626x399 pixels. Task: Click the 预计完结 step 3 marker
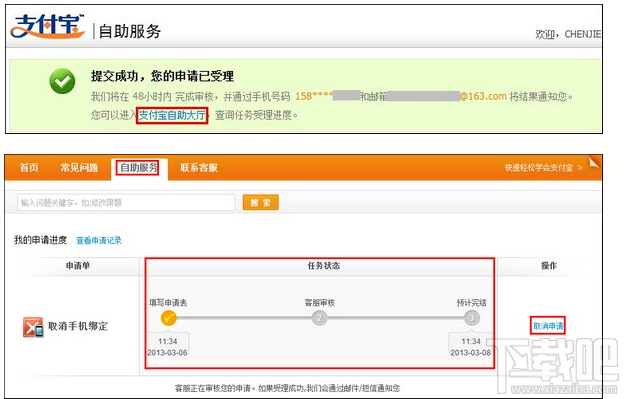[x=471, y=318]
